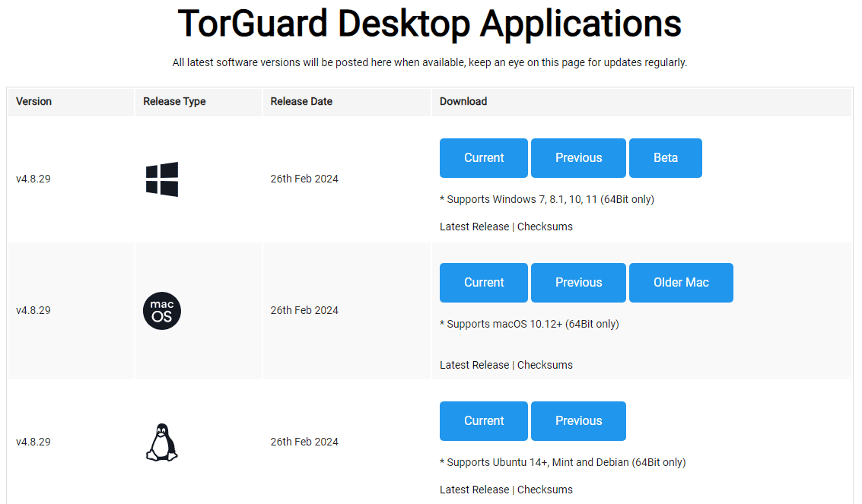Open Checksums for the Linux release

tap(545, 489)
